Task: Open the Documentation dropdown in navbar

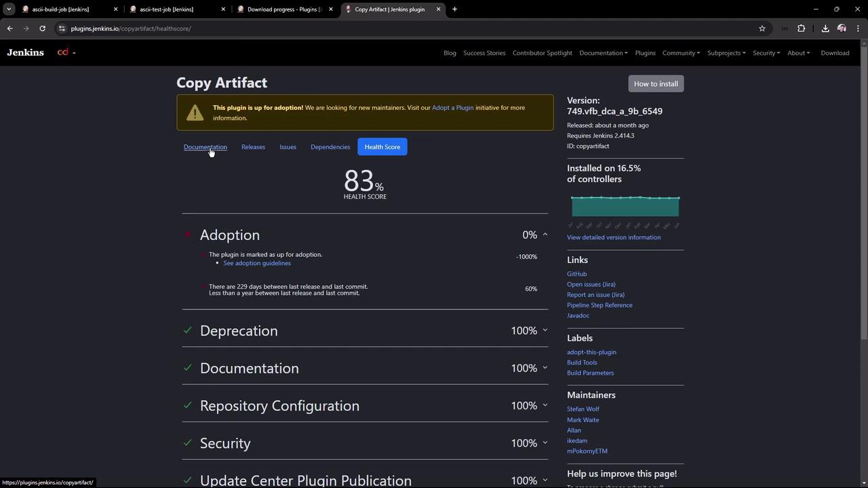Action: coord(603,53)
